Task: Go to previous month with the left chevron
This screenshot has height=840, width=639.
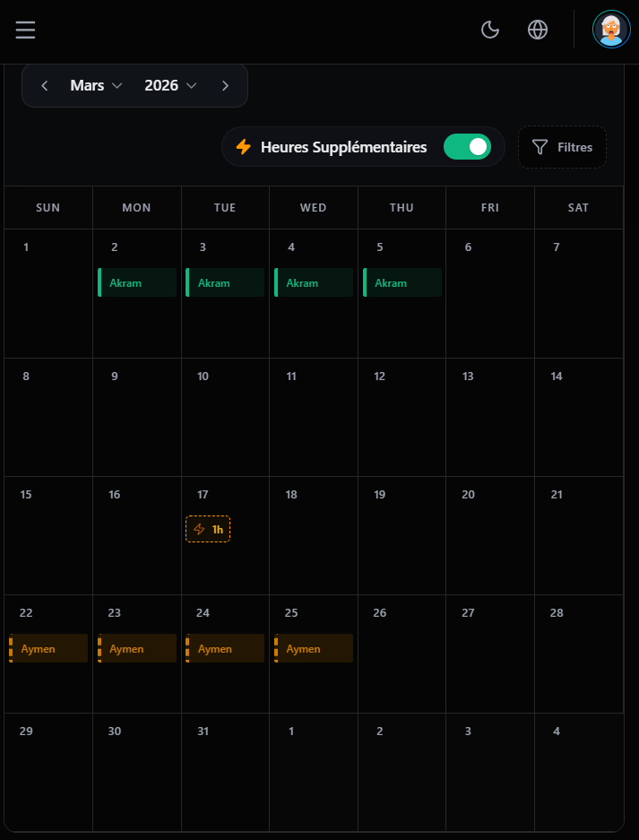Action: click(45, 85)
